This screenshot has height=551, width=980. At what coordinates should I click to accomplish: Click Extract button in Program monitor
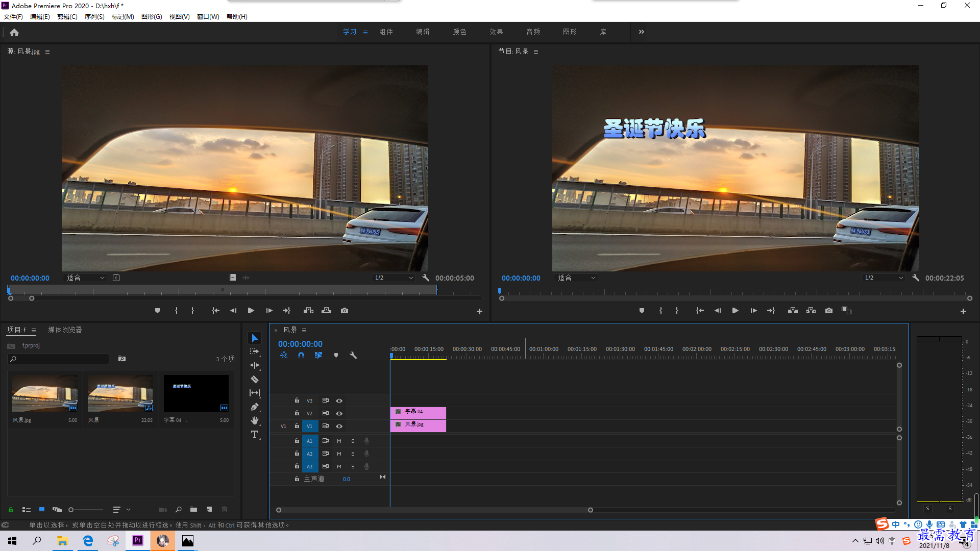tap(811, 311)
